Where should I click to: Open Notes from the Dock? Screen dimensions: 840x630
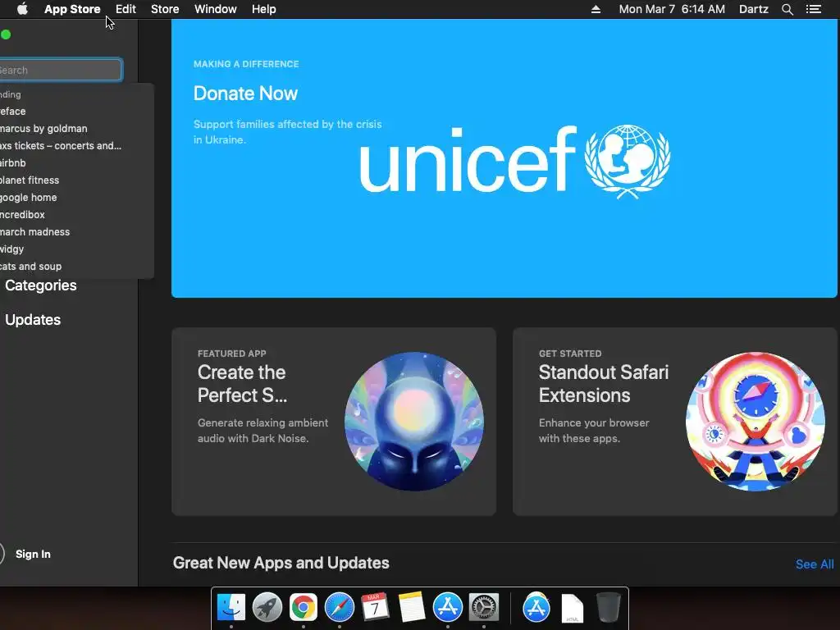[x=411, y=608]
